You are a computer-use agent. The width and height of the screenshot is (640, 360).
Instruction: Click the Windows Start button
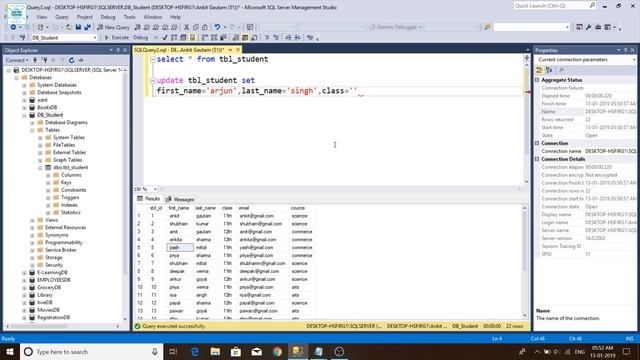tap(10, 351)
